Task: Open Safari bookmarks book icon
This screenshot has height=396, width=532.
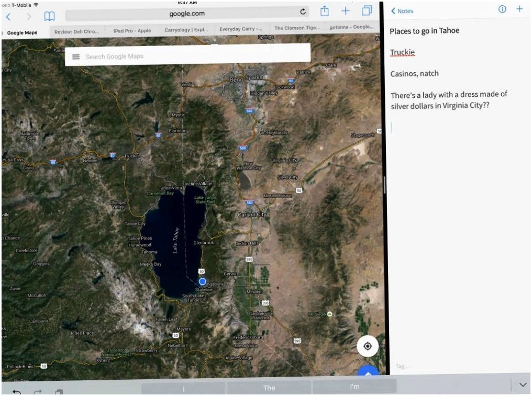Action: 50,16
